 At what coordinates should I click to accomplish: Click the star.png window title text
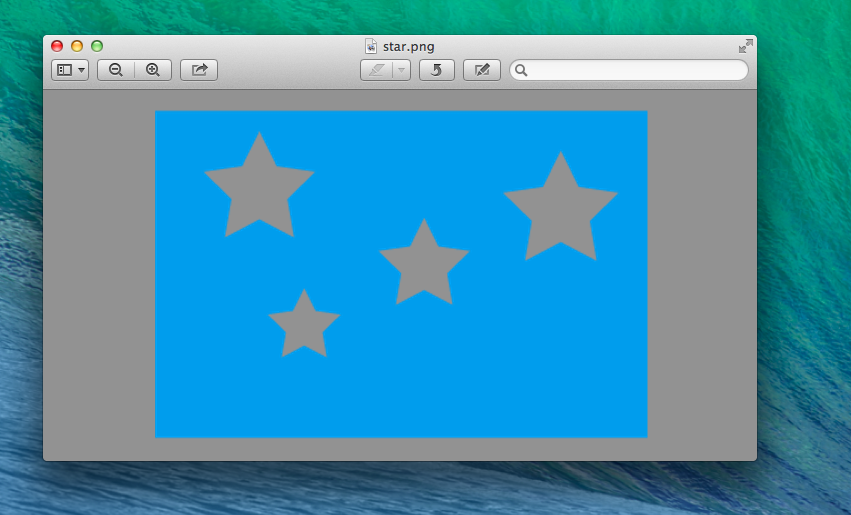point(408,46)
